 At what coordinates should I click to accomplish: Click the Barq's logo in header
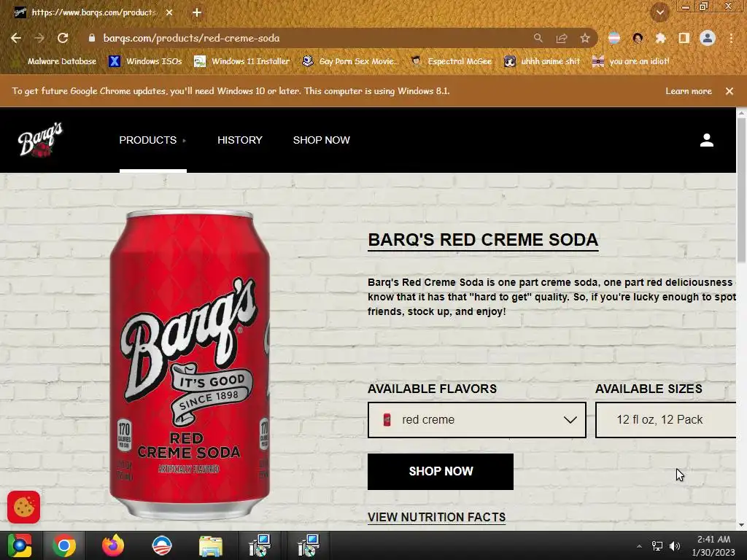point(40,139)
